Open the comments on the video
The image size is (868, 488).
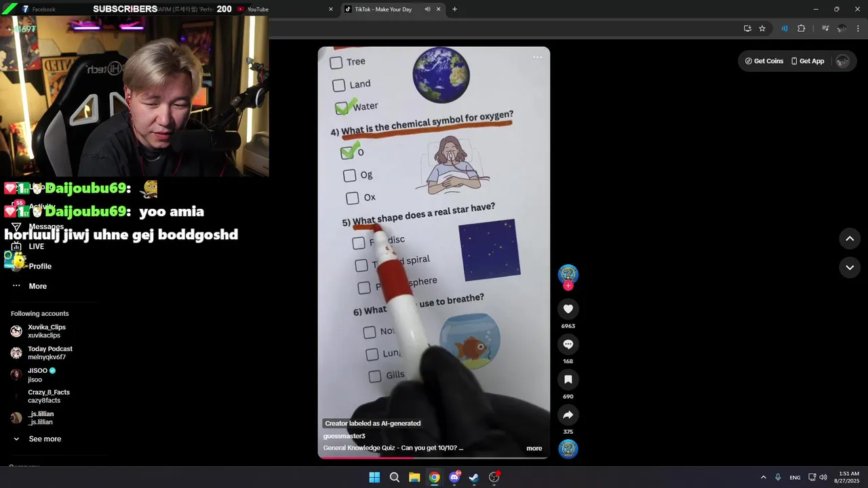click(x=568, y=344)
